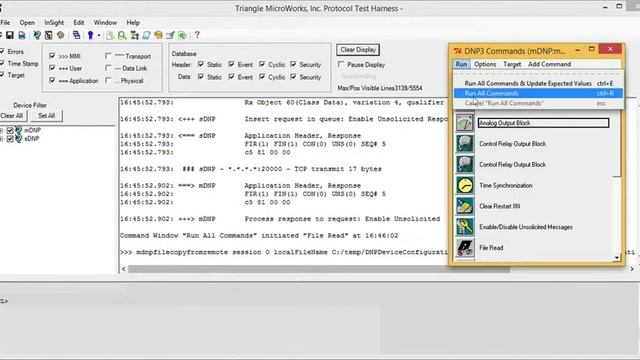The image size is (640, 360).
Task: Open the Options menu in DNP3 Commands
Action: pos(485,64)
